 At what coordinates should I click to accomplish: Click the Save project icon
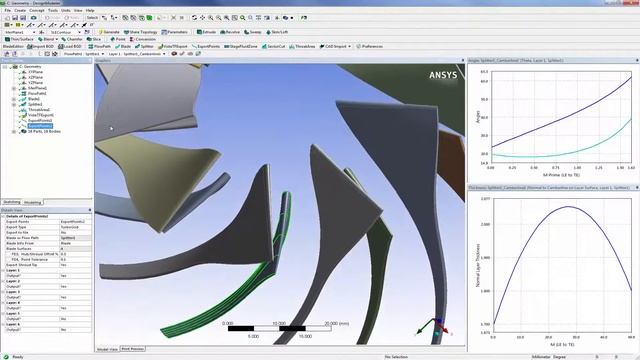tap(15, 18)
